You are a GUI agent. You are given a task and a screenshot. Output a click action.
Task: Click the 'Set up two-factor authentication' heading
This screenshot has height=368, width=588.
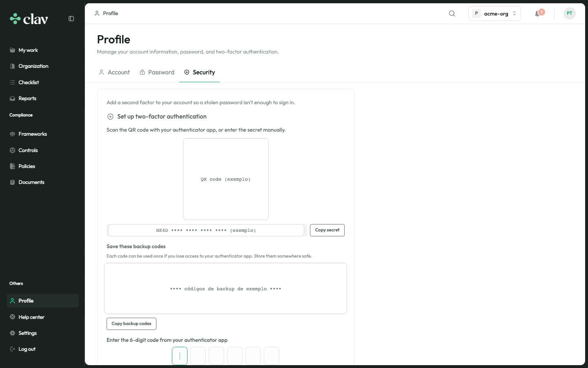pyautogui.click(x=162, y=117)
